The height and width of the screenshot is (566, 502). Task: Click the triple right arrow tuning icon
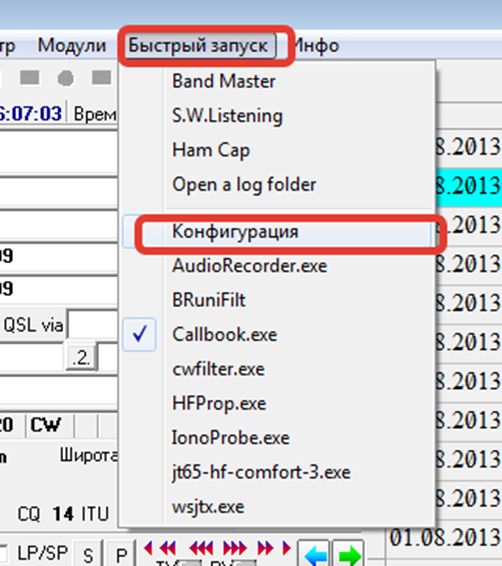(235, 548)
